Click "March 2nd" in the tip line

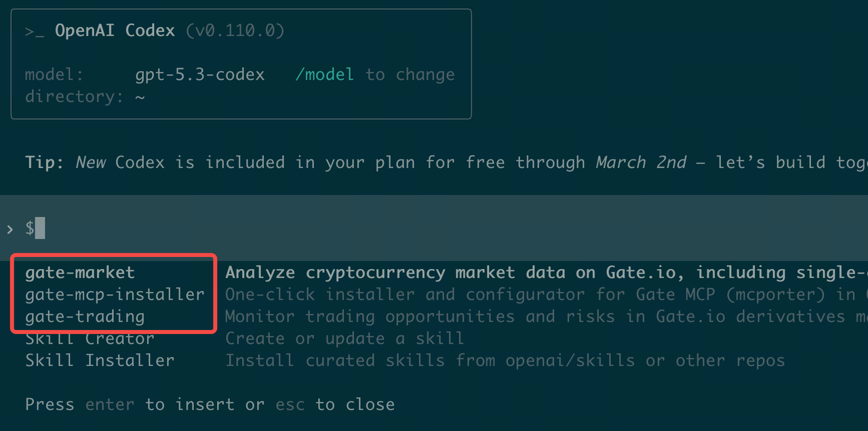click(x=641, y=163)
